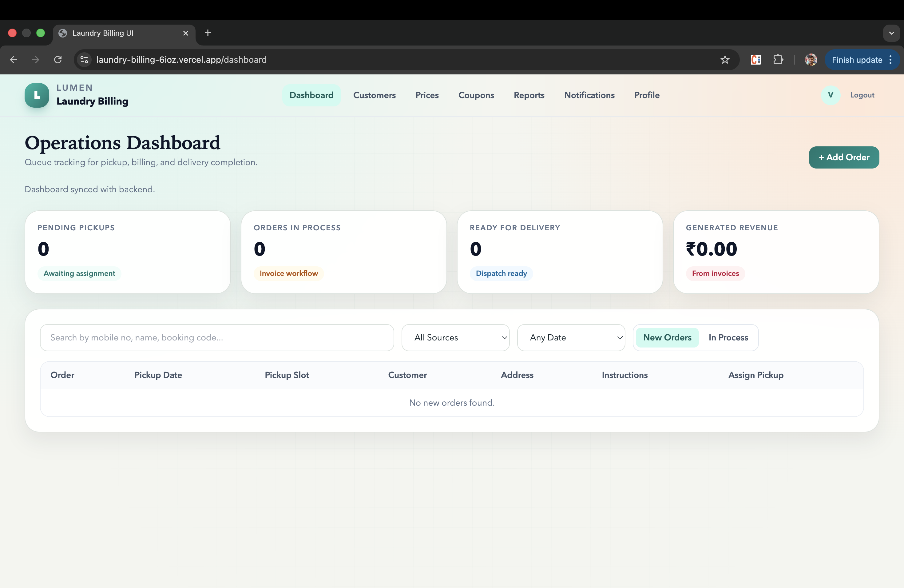This screenshot has height=588, width=904.
Task: Open the browser extensions puzzle icon
Action: (x=778, y=60)
